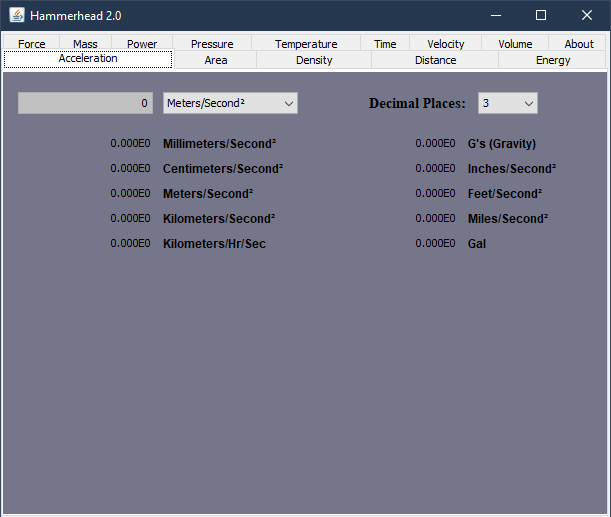Screen dimensions: 611x517
Task: Click the G's (Gravity) result value
Action: pyautogui.click(x=435, y=143)
